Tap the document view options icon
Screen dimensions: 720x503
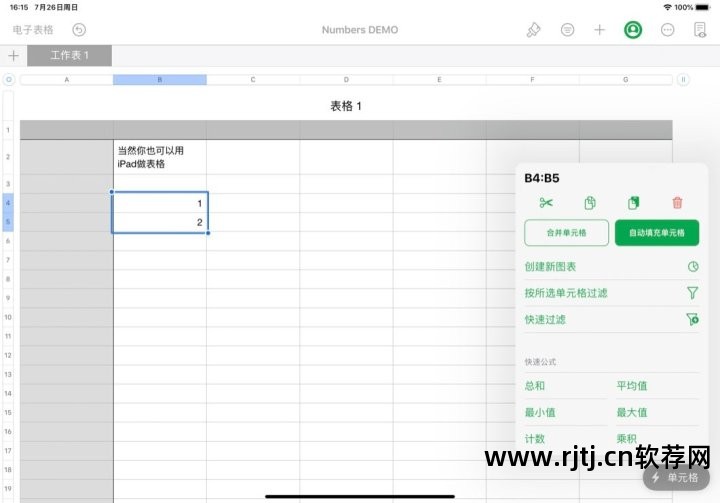pyautogui.click(x=700, y=30)
